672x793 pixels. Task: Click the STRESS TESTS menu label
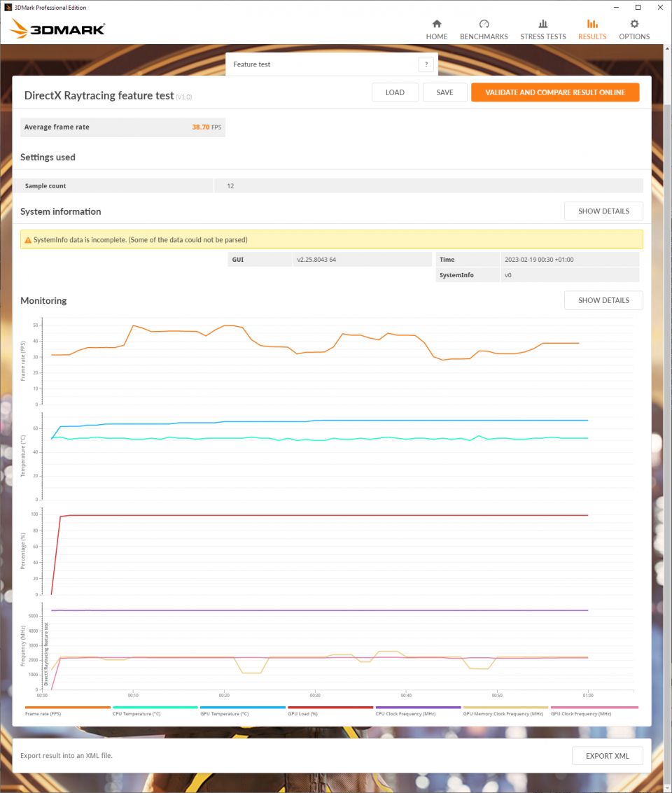pos(543,36)
